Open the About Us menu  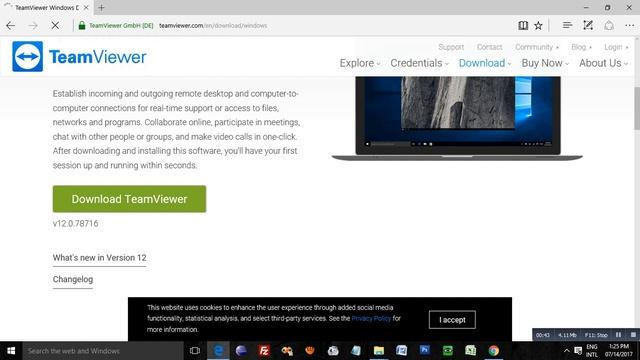click(603, 63)
